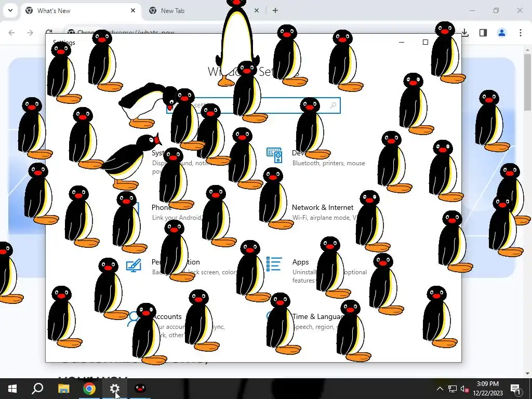Click Chrome page vertical scrollbar
This screenshot has width=532, height=399.
(x=527, y=83)
